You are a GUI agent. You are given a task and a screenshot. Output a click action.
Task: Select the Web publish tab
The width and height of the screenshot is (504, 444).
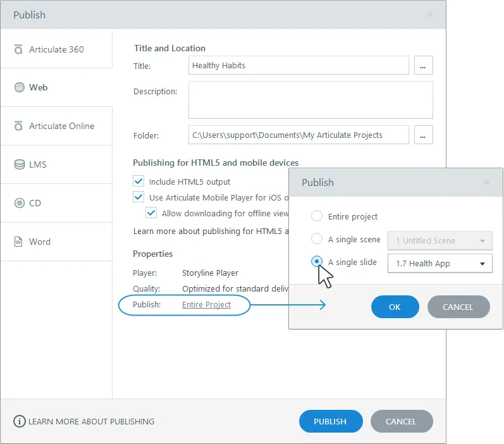[x=56, y=87]
